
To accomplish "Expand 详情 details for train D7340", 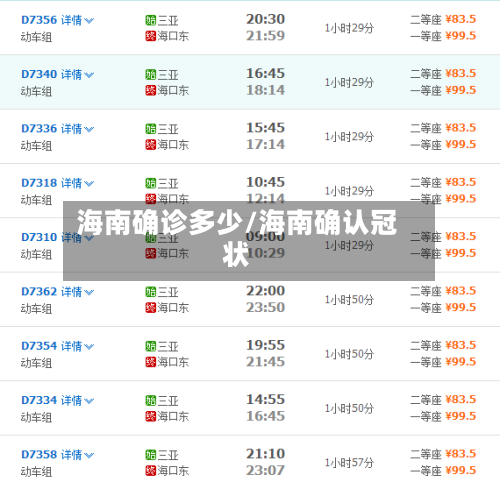I will (x=77, y=75).
